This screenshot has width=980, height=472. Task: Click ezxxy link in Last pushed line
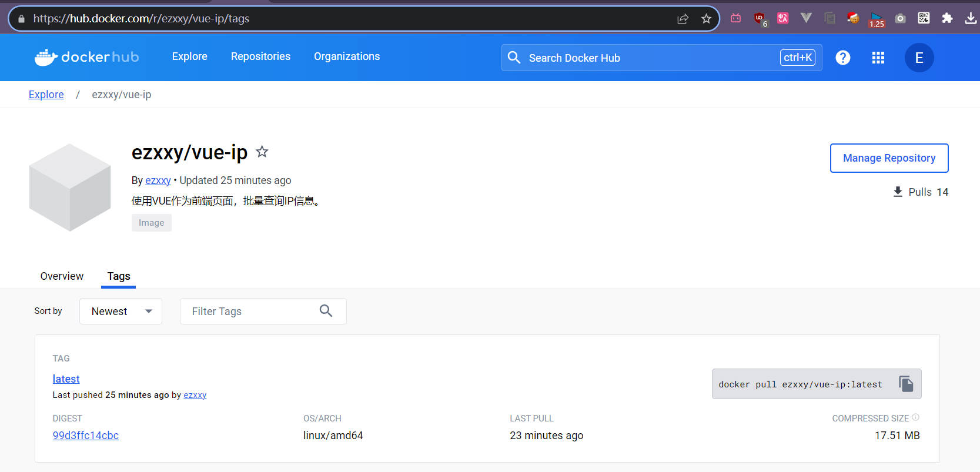coord(195,395)
